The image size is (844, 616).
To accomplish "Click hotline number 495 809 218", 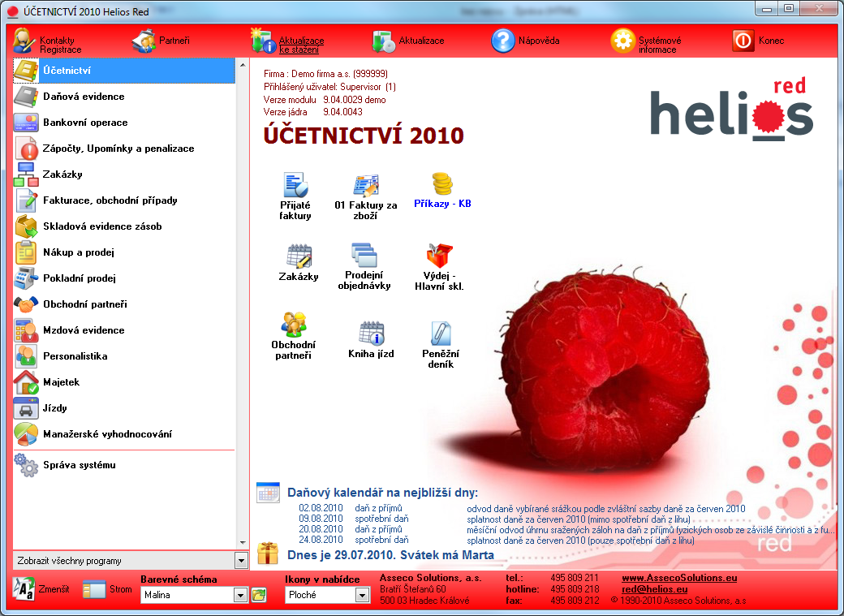I will [x=575, y=589].
